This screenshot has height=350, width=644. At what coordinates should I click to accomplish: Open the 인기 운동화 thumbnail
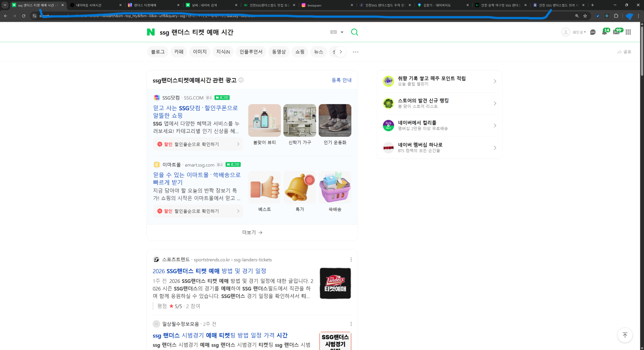click(335, 121)
